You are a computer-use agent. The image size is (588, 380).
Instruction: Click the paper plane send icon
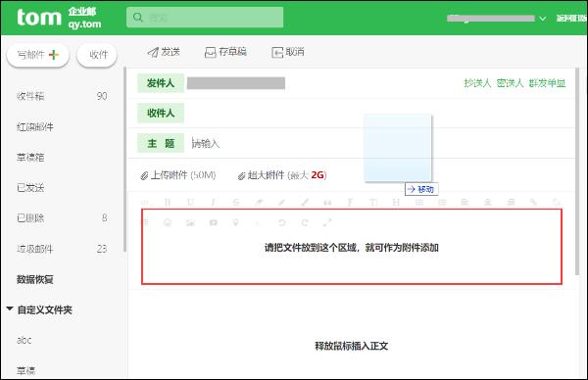(153, 53)
